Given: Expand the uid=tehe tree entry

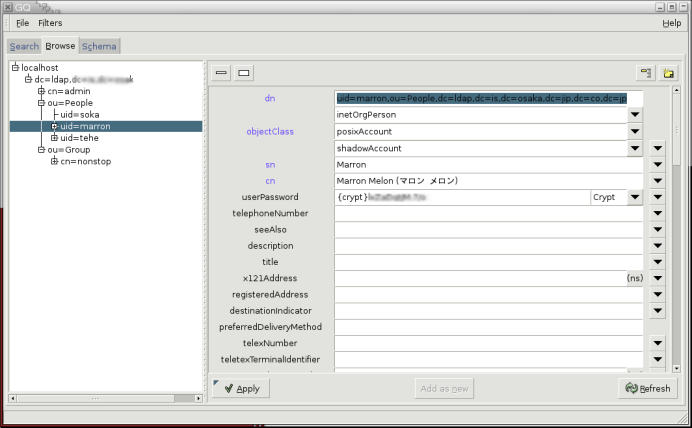Looking at the screenshot, I should click(x=54, y=138).
